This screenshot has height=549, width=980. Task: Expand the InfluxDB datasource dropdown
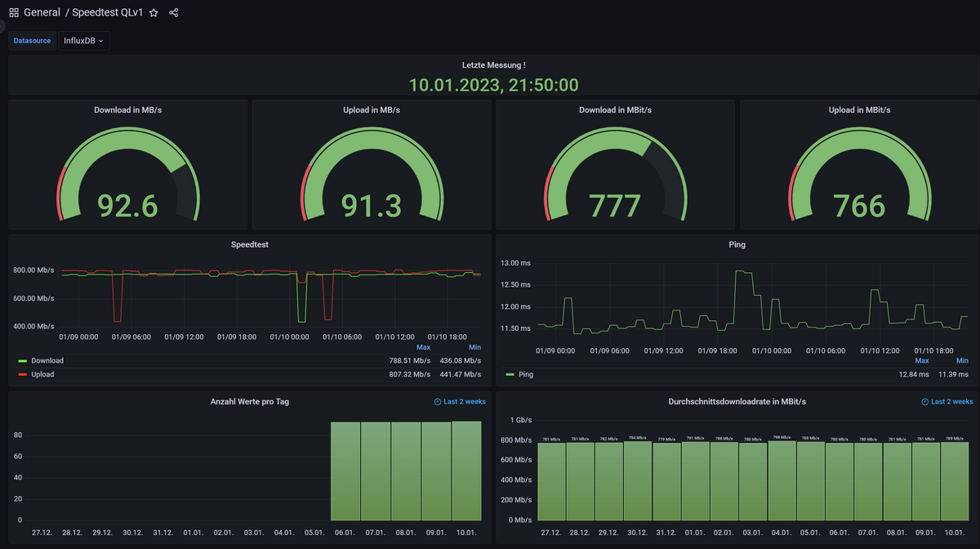(x=83, y=41)
